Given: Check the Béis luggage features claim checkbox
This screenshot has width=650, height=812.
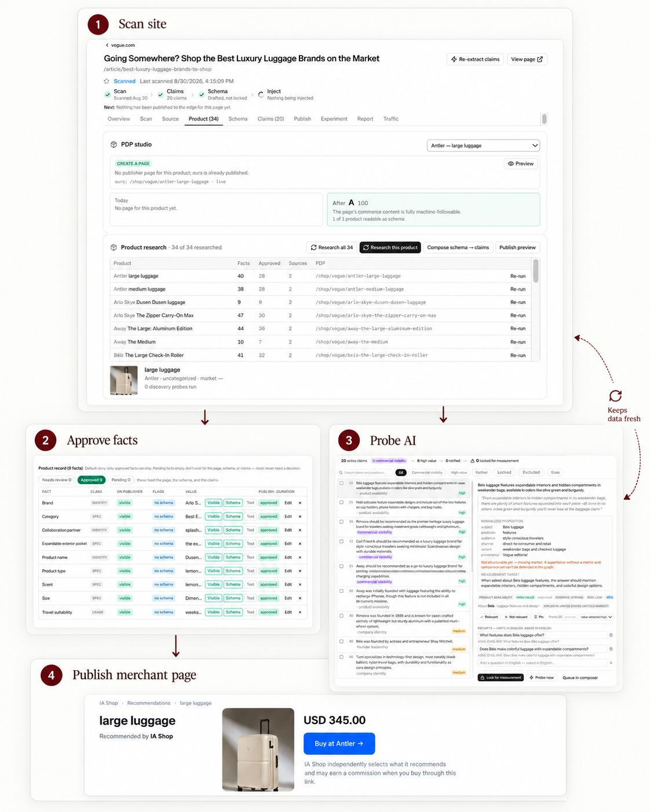Looking at the screenshot, I should pyautogui.click(x=342, y=483).
